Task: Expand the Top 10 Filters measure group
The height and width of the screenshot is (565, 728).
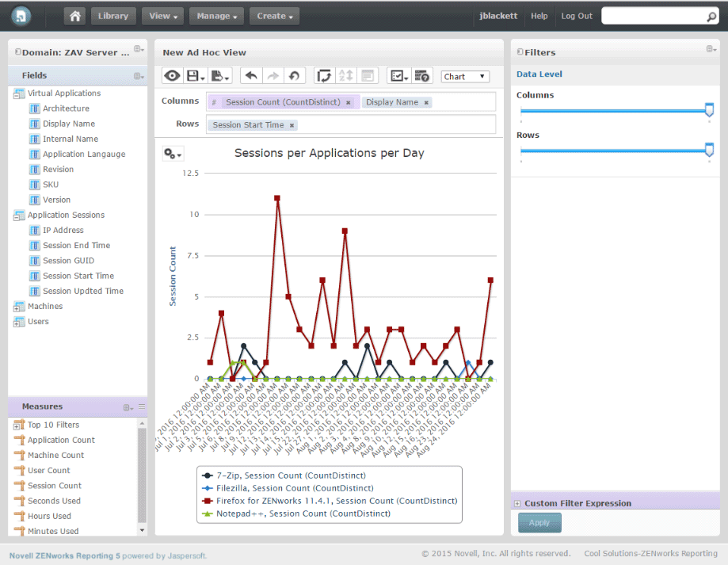Action: tap(17, 426)
